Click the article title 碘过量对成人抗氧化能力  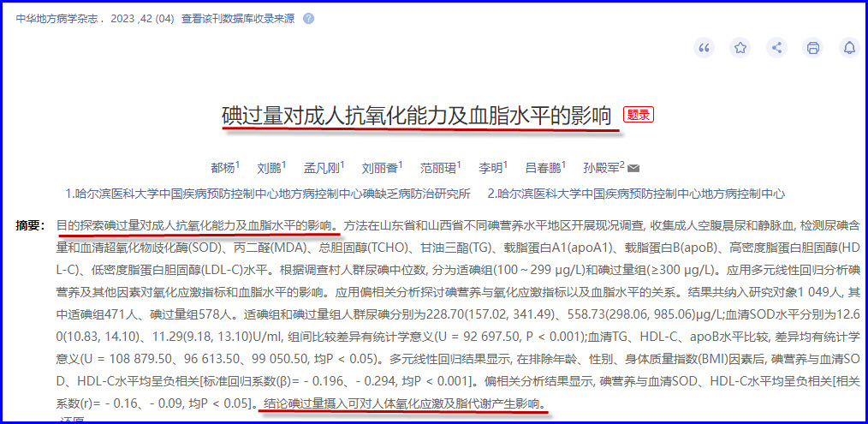coord(417,116)
